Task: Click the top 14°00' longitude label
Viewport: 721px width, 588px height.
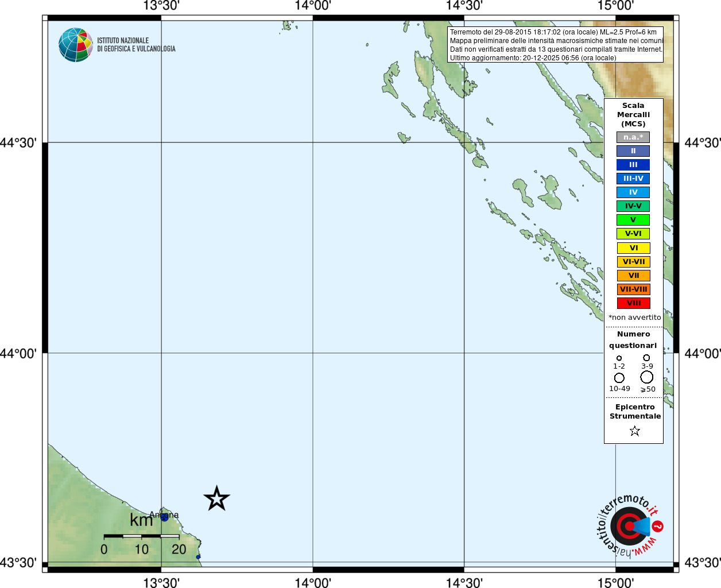Action: (x=313, y=6)
